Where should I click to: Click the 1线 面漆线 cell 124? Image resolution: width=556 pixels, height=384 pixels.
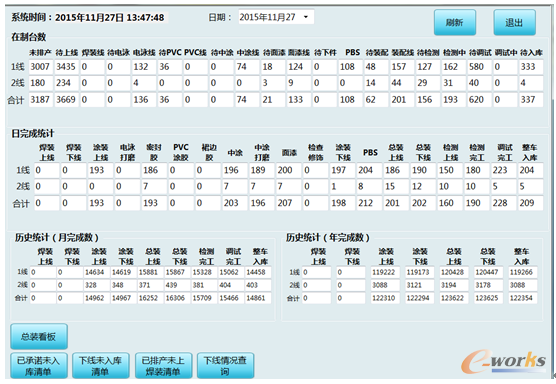click(x=299, y=67)
